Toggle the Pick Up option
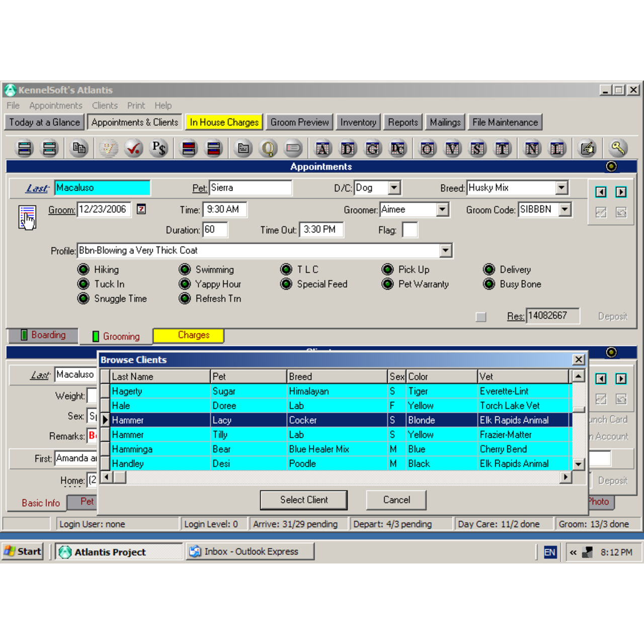Screen dimensions: 644x644 387,270
